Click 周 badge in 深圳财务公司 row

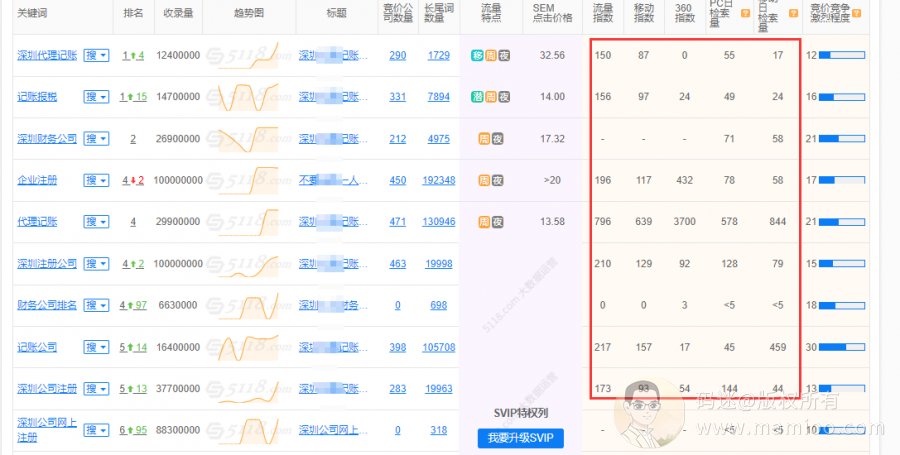[x=484, y=139]
